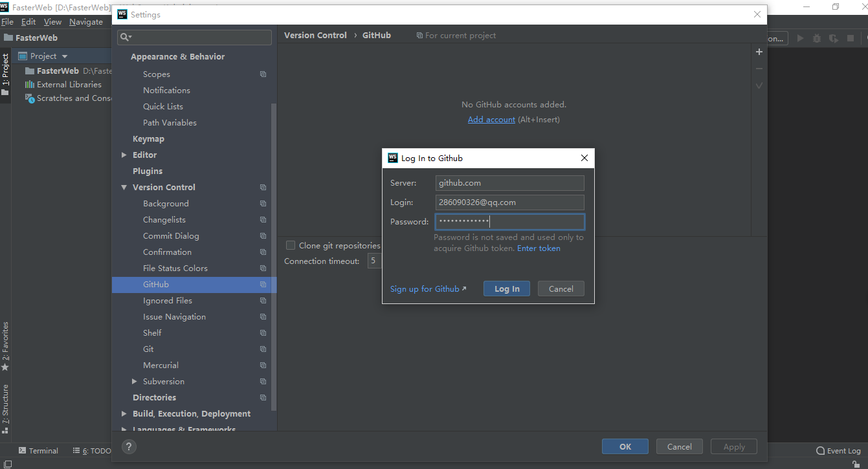The height and width of the screenshot is (469, 868).
Task: Collapse the Version Control section
Action: tap(124, 188)
